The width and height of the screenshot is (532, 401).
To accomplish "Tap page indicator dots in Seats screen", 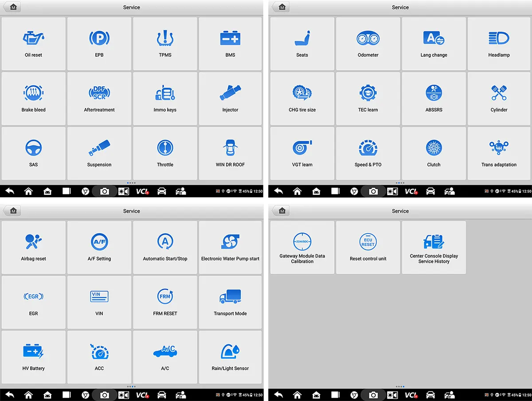I will coord(400,183).
